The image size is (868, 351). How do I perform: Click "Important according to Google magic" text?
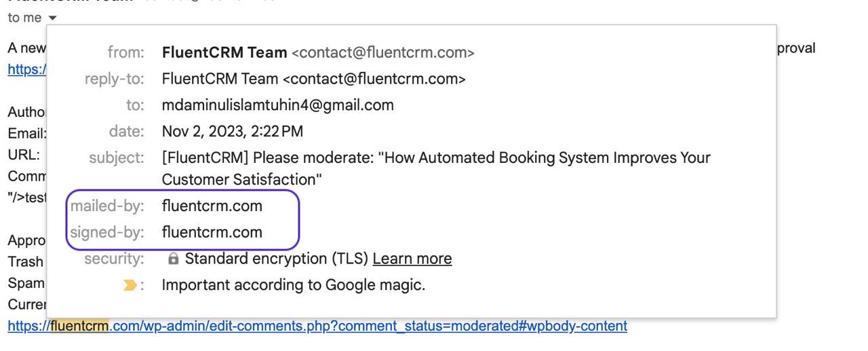(x=293, y=285)
